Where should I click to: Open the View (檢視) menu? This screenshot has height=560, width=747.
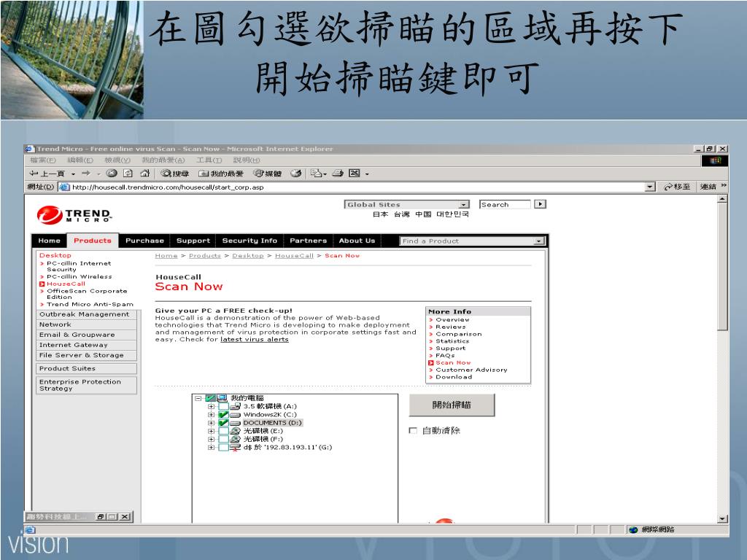click(117, 160)
